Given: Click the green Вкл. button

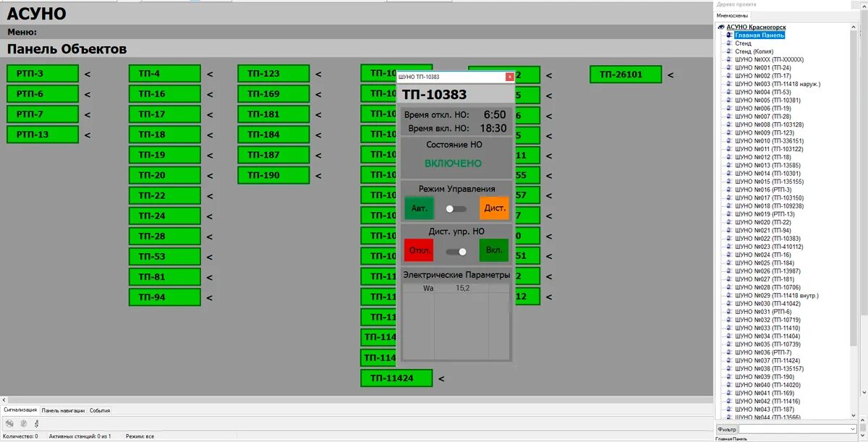Looking at the screenshot, I should point(494,251).
